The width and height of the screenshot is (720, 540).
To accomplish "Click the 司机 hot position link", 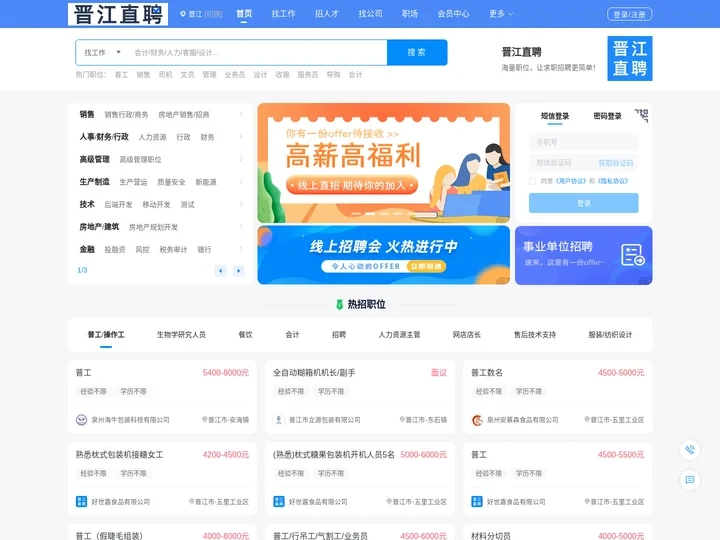I will tap(165, 75).
